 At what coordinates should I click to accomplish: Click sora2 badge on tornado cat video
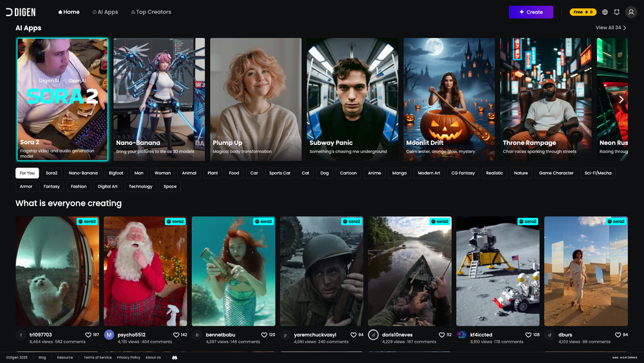(87, 221)
